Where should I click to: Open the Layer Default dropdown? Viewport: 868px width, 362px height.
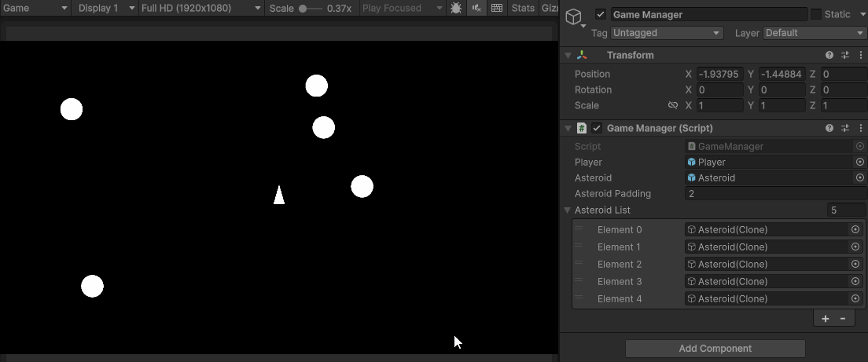point(815,33)
